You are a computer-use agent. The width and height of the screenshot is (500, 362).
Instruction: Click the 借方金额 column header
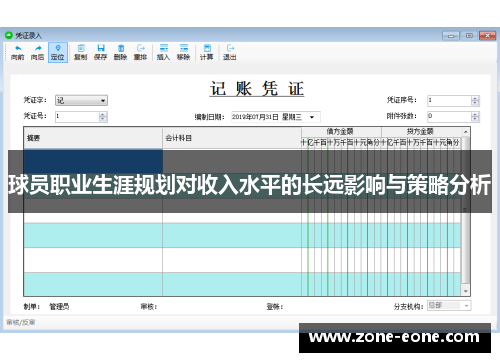pos(341,131)
